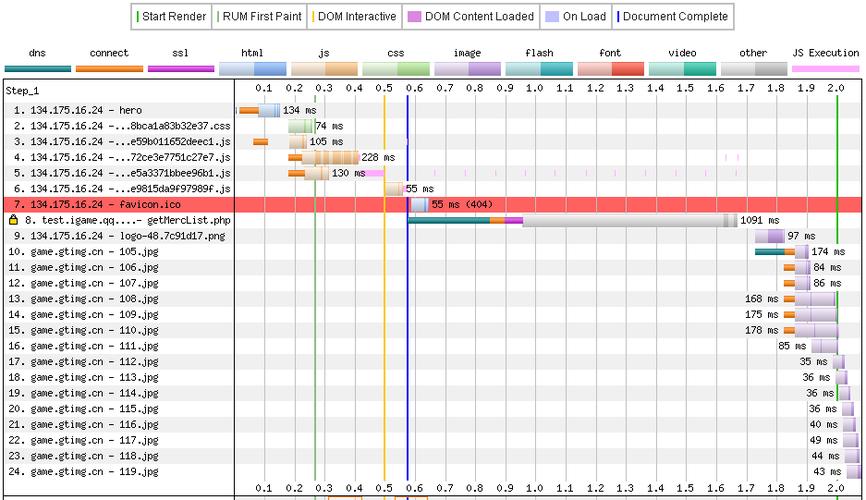Viewport: 866px width, 500px height.
Task: Click the ssl purple legend bar
Action: pyautogui.click(x=181, y=69)
